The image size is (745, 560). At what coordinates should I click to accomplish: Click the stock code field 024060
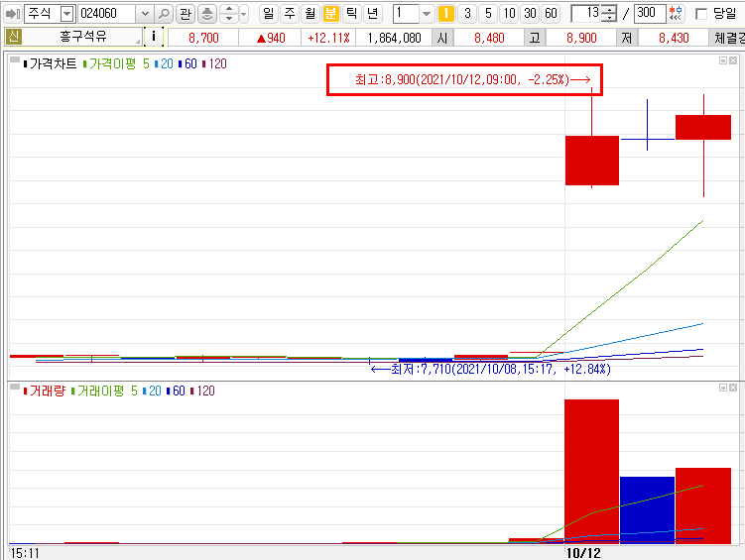pyautogui.click(x=107, y=14)
